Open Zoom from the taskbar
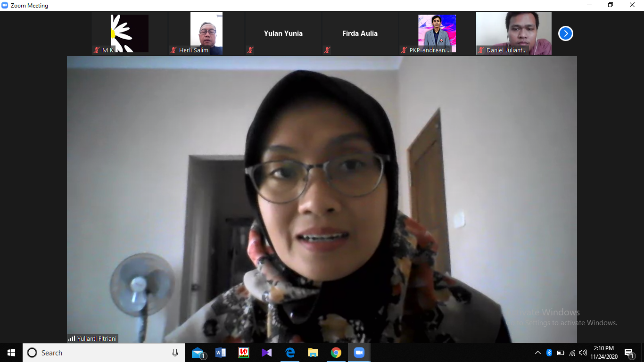Screen dimensions: 644x362 [x=359, y=353]
